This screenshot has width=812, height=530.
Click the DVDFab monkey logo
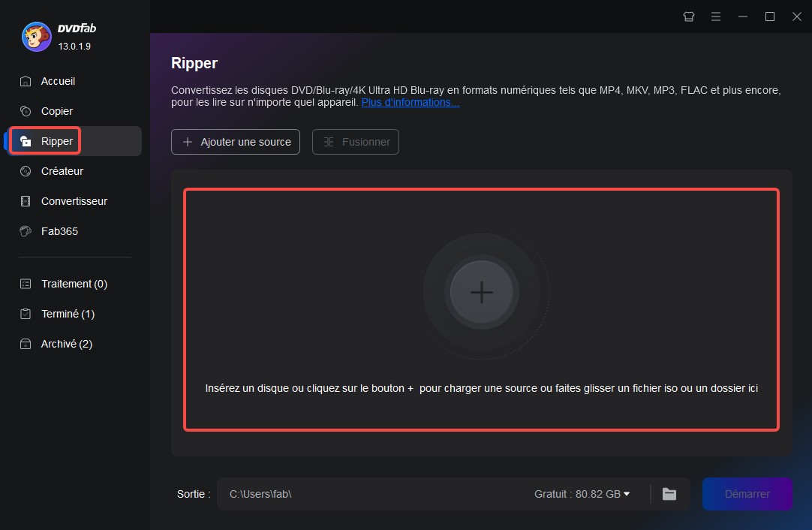pos(36,37)
